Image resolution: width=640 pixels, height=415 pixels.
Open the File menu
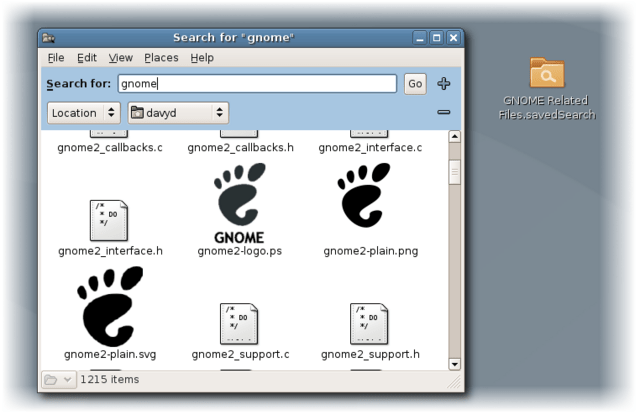56,58
